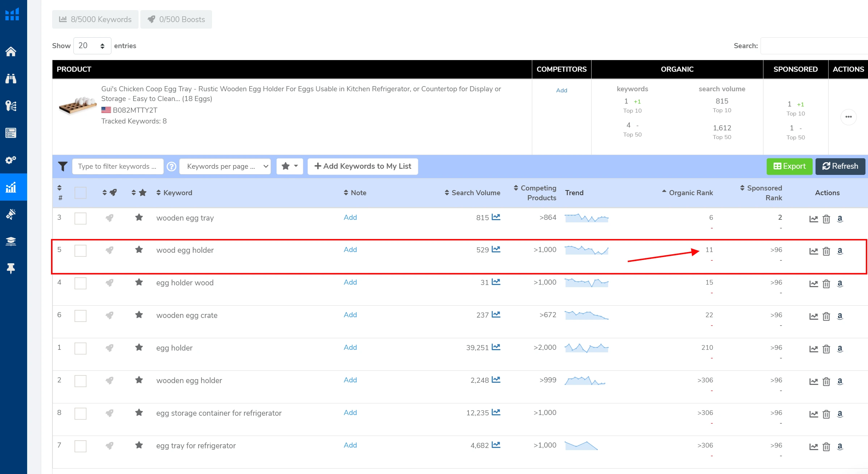Viewport: 868px width, 474px height.
Task: Click the filter help question mark icon
Action: click(172, 167)
